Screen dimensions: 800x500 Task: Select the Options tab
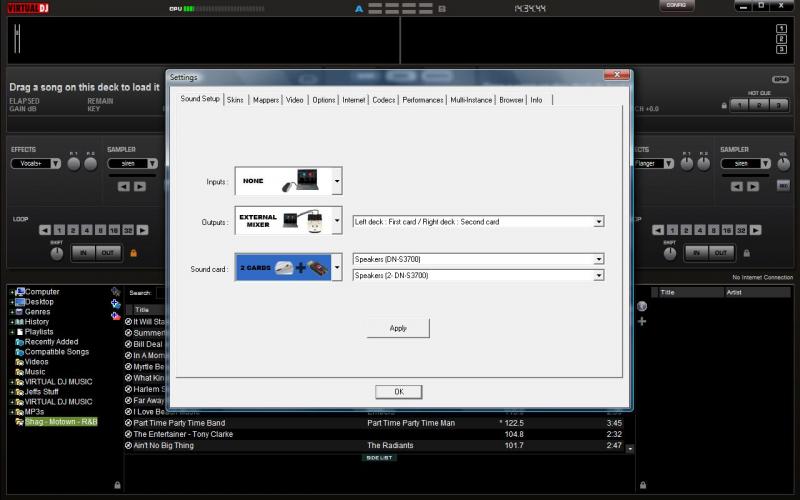(x=324, y=100)
